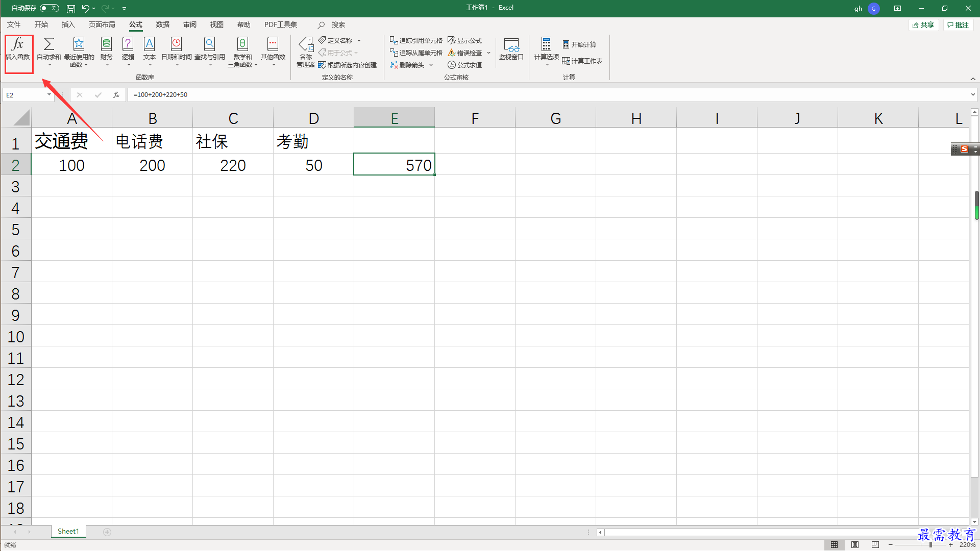Switch to the Home (开始) tab
This screenshot has height=551, width=980.
tap(41, 24)
